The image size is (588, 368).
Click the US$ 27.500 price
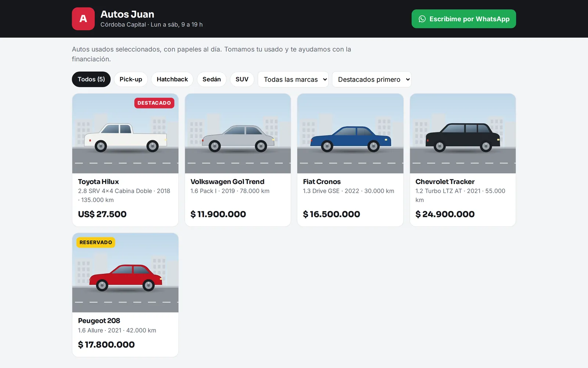coord(102,214)
